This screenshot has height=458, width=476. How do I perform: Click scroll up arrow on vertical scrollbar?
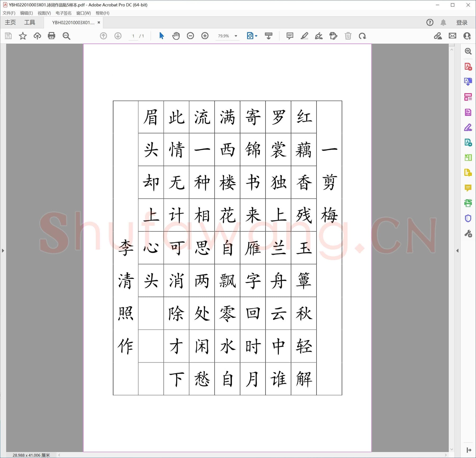pos(452,49)
